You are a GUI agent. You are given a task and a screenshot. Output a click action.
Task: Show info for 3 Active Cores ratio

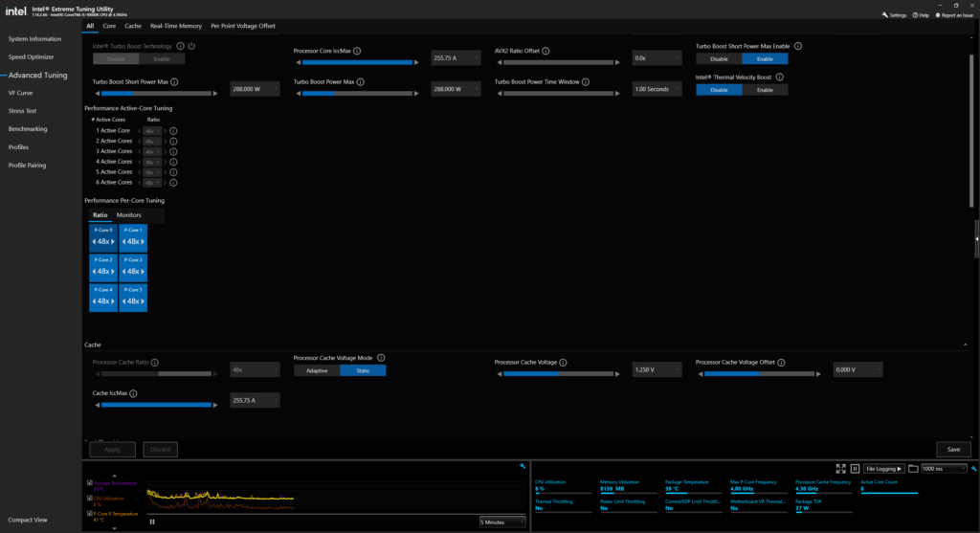[x=174, y=152]
